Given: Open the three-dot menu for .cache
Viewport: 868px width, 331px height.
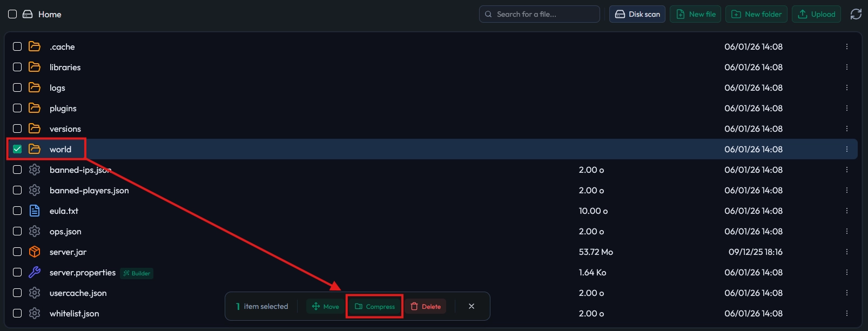Looking at the screenshot, I should click(x=846, y=46).
